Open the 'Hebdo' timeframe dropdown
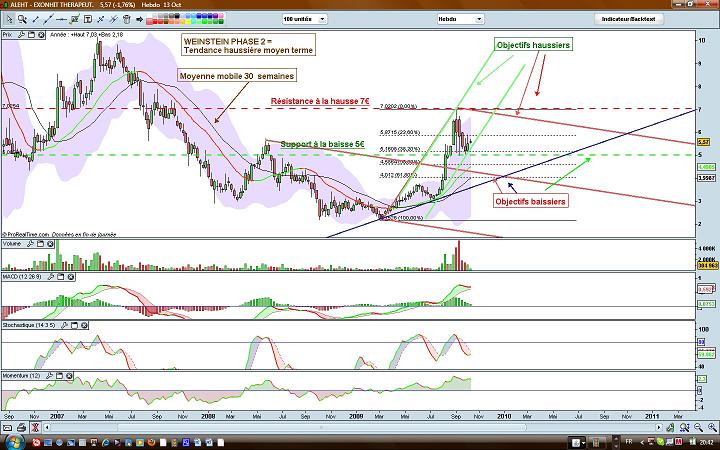 click(461, 19)
